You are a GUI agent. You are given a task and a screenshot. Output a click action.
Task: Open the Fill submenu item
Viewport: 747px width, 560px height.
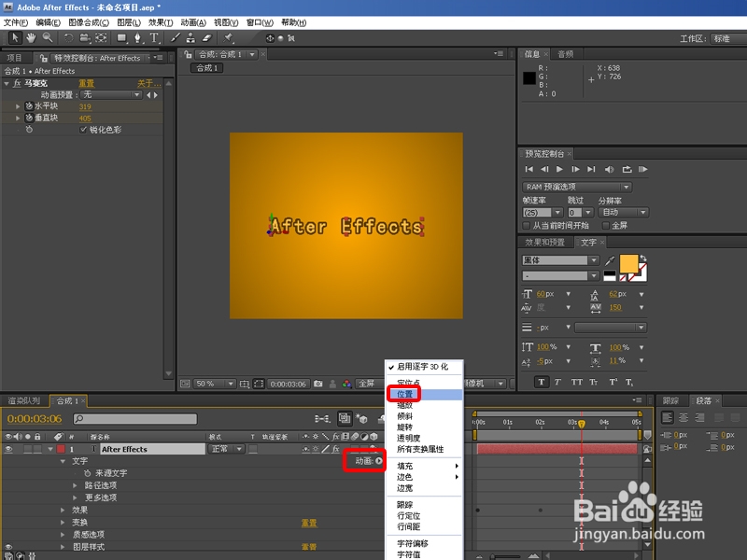click(x=424, y=466)
